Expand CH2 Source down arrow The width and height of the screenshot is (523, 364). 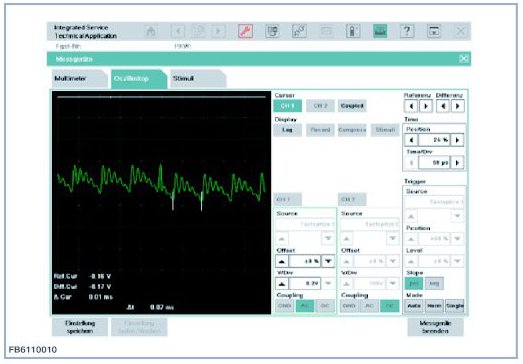pos(393,239)
